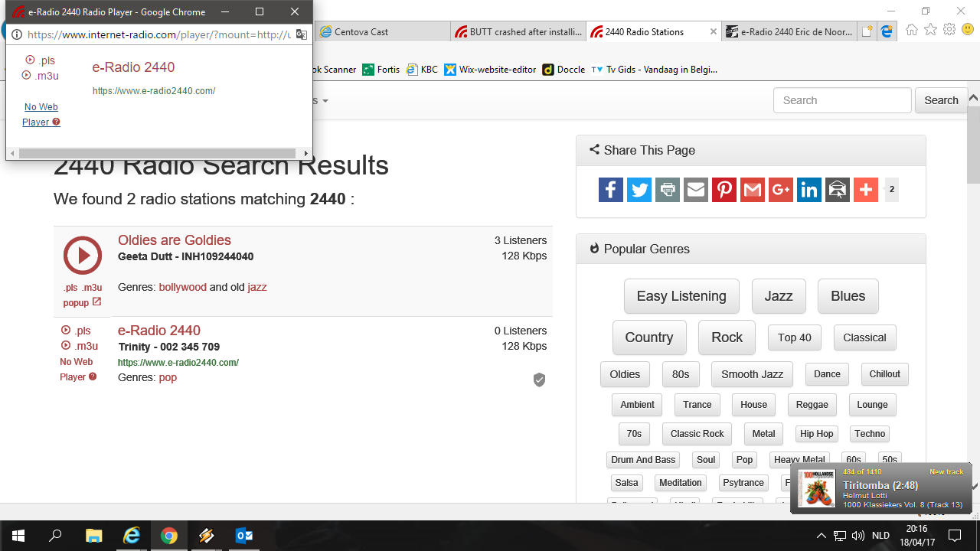
Task: Play the Oldies are Goldies station
Action: 83,256
